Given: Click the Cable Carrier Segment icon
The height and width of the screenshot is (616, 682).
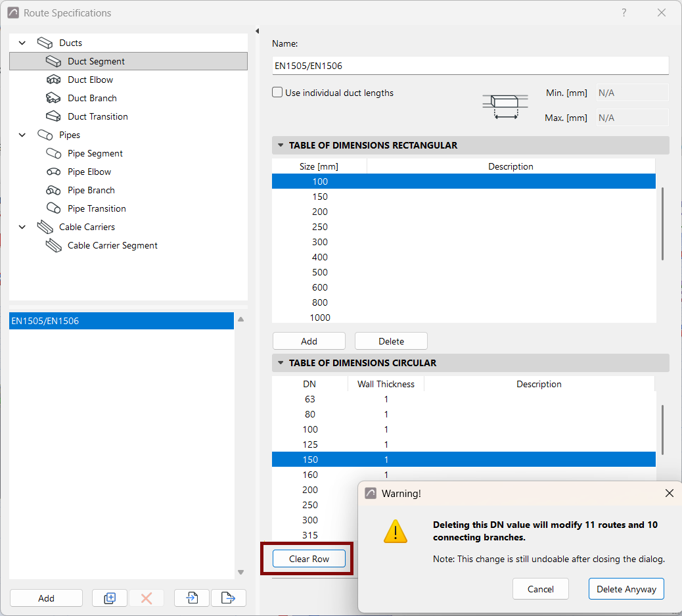Looking at the screenshot, I should (53, 245).
